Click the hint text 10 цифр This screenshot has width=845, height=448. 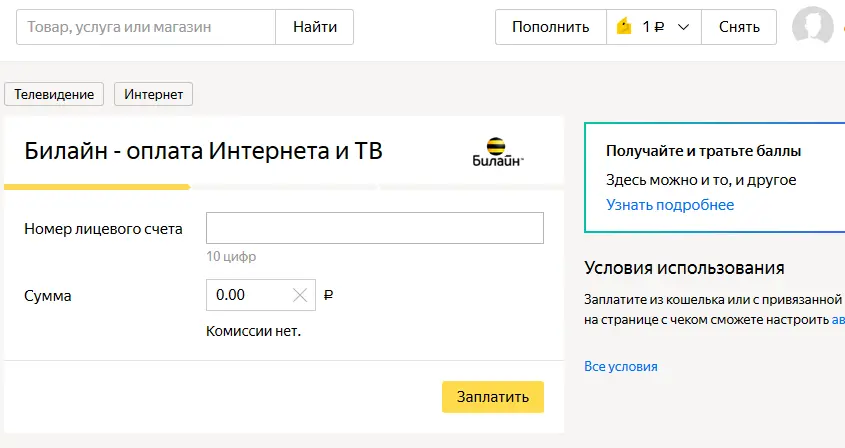(x=231, y=257)
